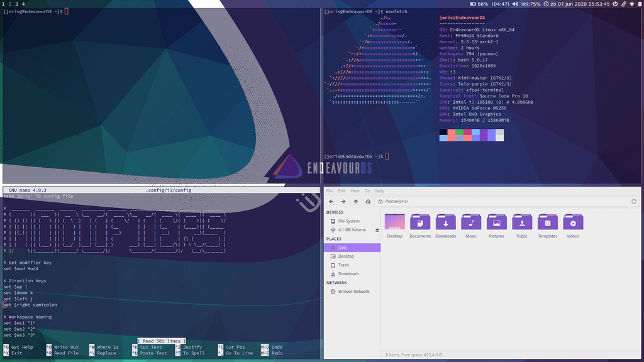The width and height of the screenshot is (644, 362).
Task: Reload the folder view with the refresh icon
Action: pos(635,201)
